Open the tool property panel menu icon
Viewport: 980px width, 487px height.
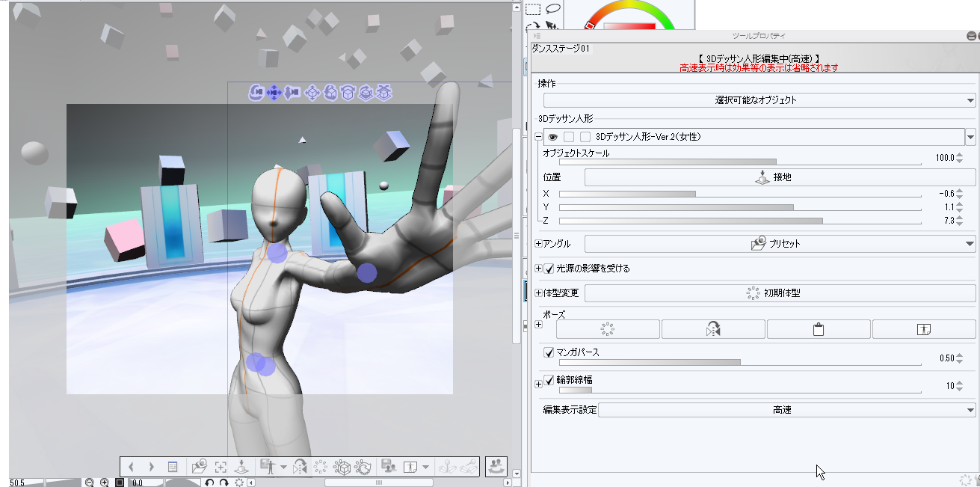537,36
